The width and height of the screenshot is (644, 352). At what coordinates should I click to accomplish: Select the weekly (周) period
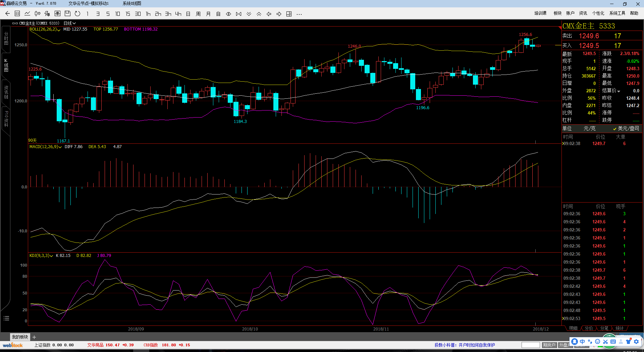click(x=198, y=14)
